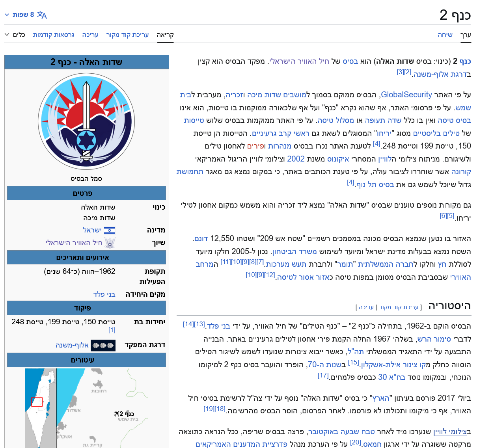Click the Israeli Air Force emblem icon

(110, 243)
